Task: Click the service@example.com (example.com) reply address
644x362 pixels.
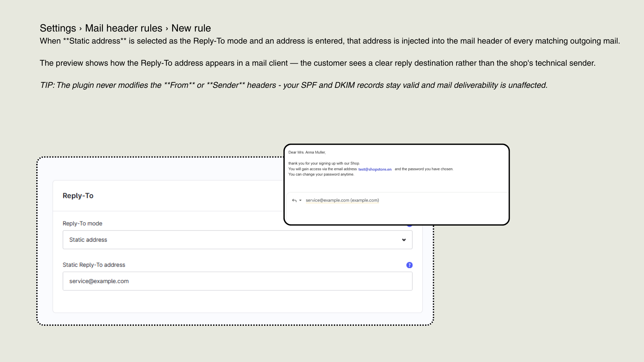Action: [x=342, y=200]
